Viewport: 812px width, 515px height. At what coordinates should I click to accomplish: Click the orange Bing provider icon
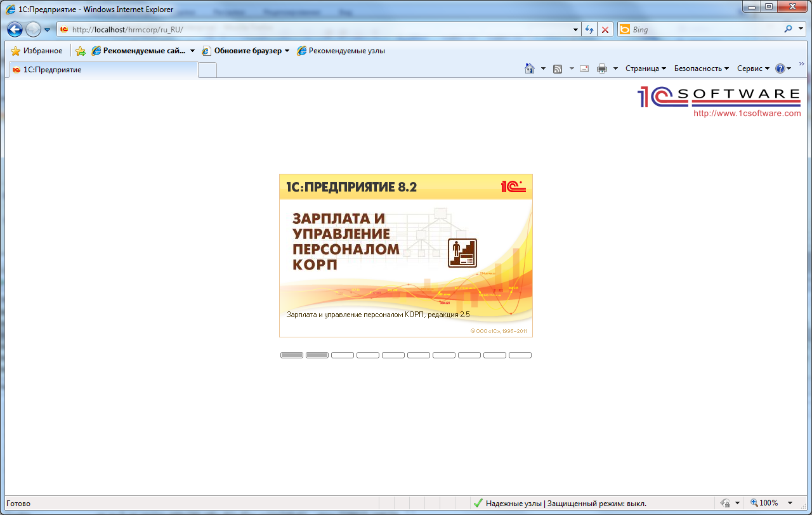point(625,29)
